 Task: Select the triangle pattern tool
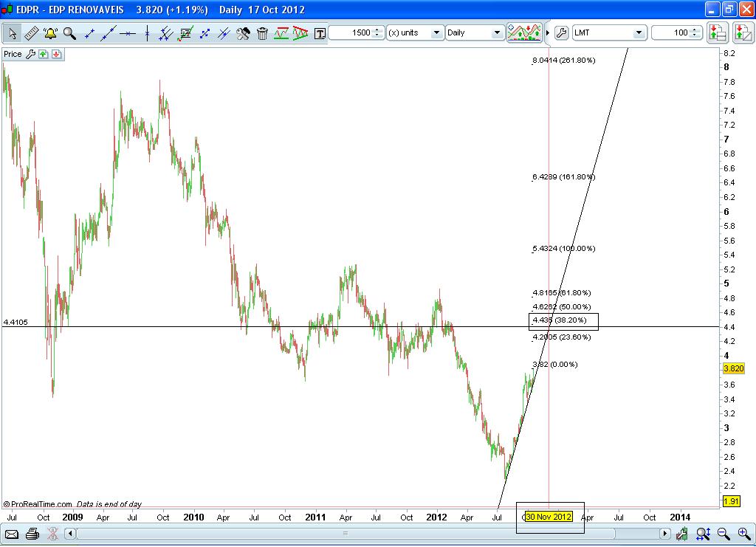tap(300, 33)
